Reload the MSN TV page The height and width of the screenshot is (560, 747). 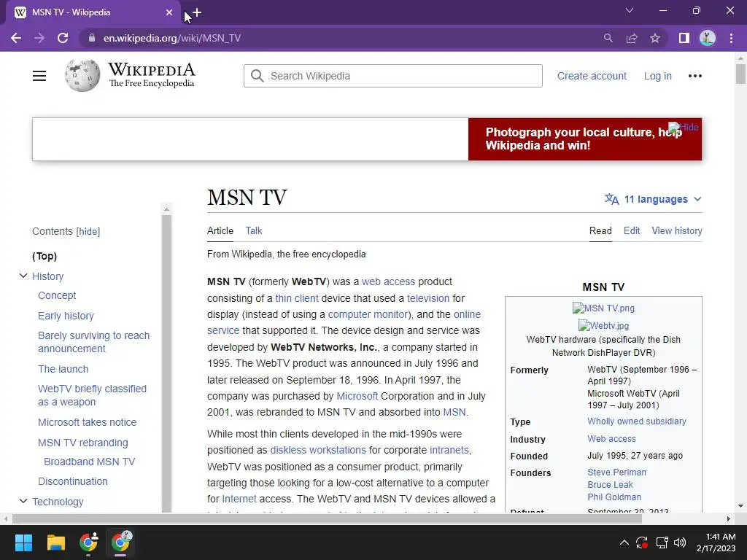(63, 38)
